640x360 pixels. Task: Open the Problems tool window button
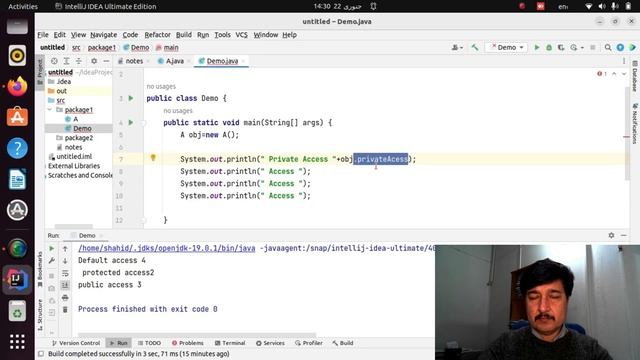(187, 343)
